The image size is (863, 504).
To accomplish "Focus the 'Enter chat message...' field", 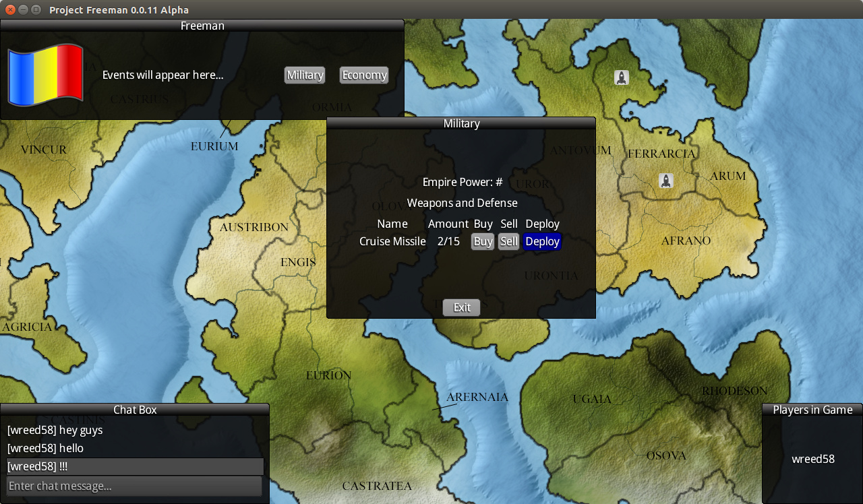I will tap(134, 486).
